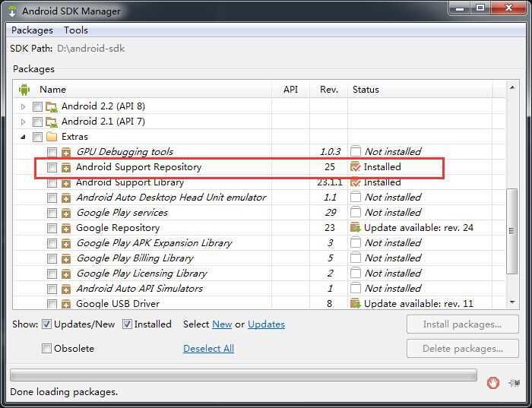Check the Extras folder checkbox
Image resolution: width=532 pixels, height=408 pixels.
37,137
